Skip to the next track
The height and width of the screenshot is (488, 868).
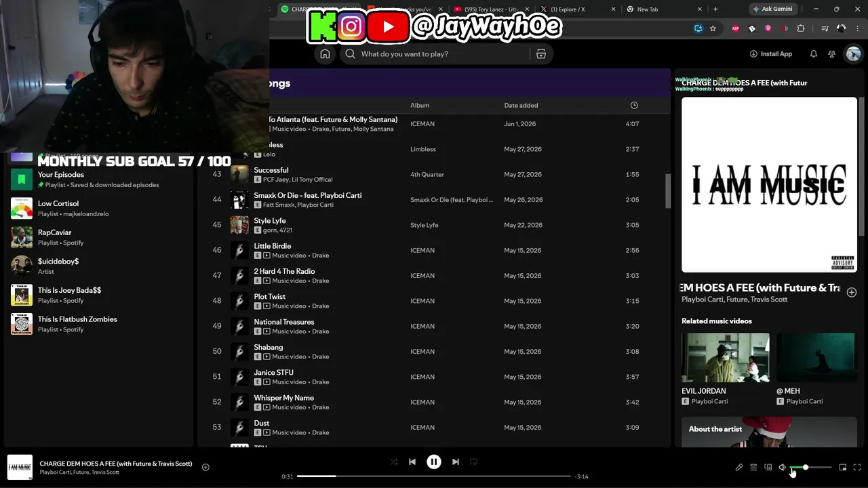[456, 462]
